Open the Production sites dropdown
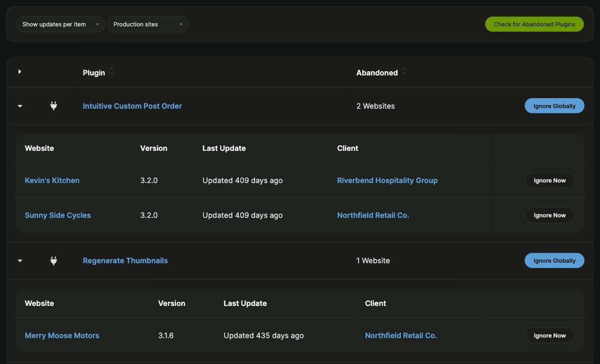Screen dimensions: 600x364 (x=148, y=24)
